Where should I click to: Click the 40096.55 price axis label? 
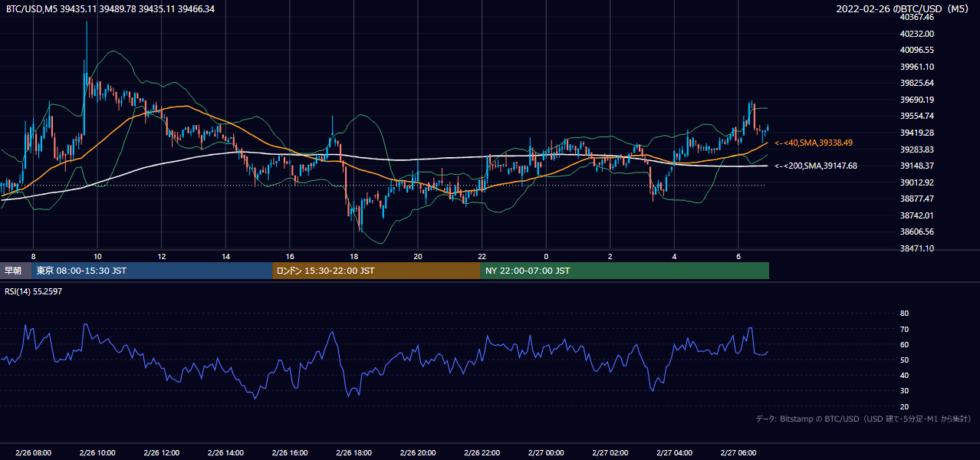coord(917,50)
